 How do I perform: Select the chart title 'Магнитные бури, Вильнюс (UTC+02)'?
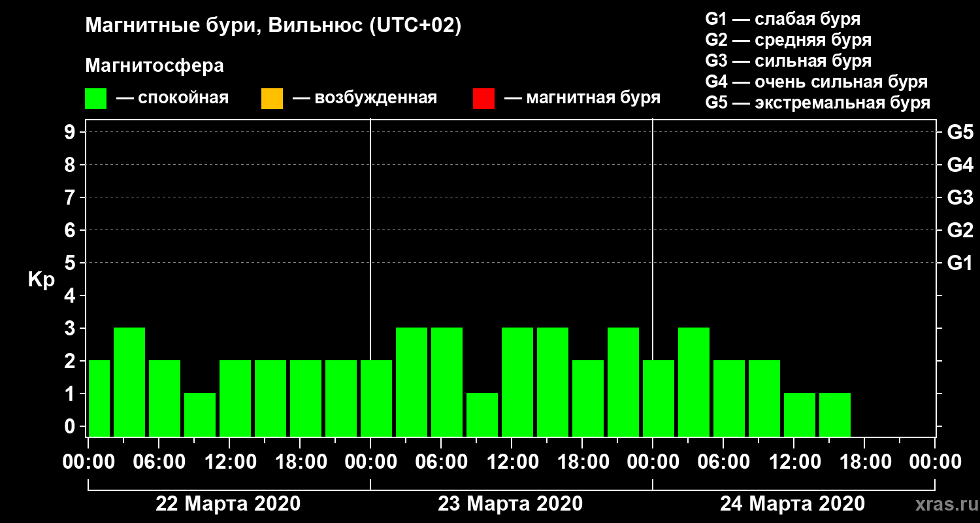click(273, 26)
